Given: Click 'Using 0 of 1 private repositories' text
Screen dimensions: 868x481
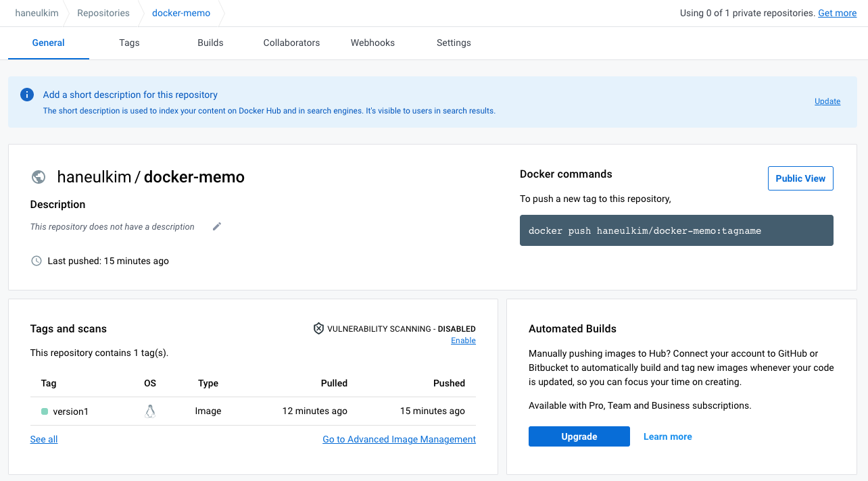Looking at the screenshot, I should 747,13.
